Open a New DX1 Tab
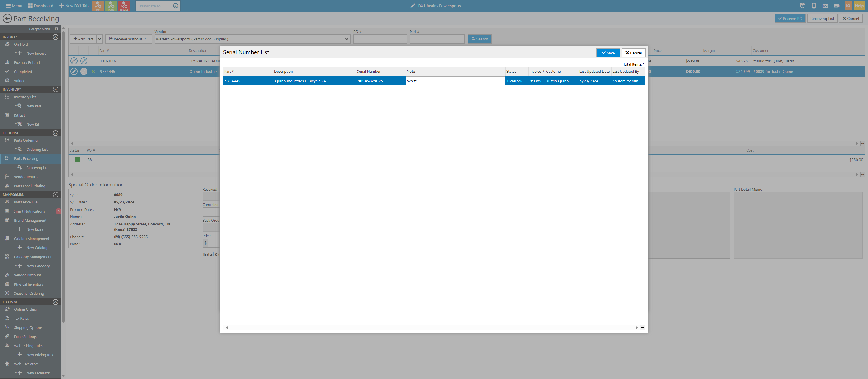The height and width of the screenshot is (379, 868). coord(74,6)
